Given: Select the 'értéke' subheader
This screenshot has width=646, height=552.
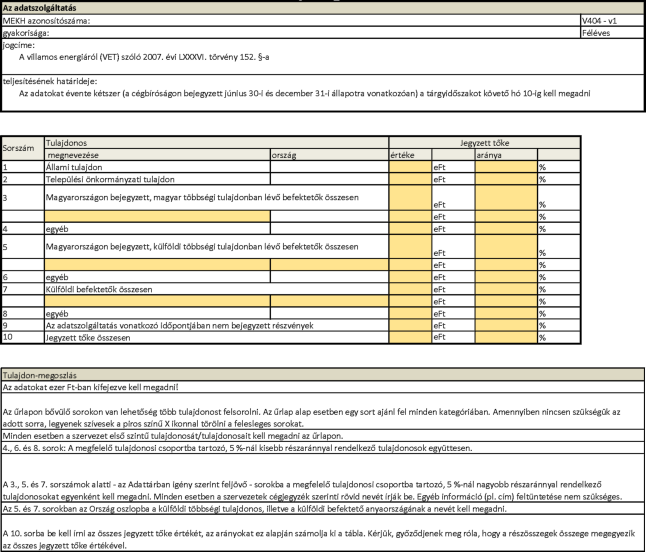Looking at the screenshot, I should click(410, 155).
